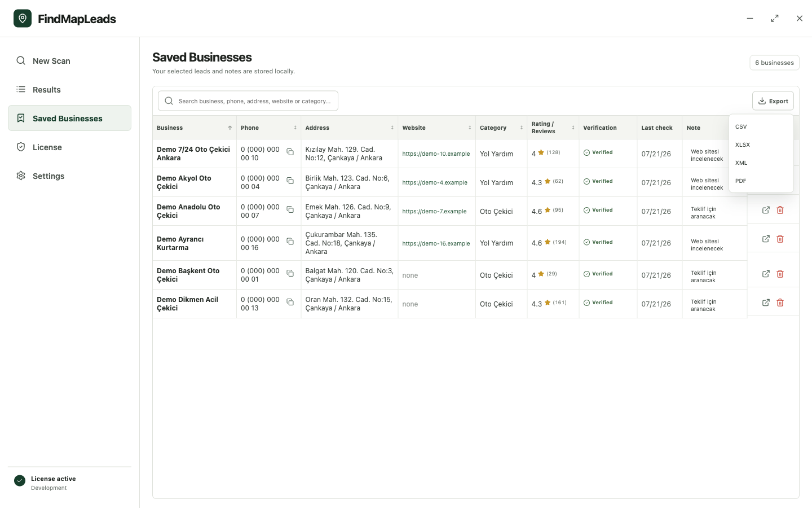The width and height of the screenshot is (812, 508).
Task: Delete Demo Başkent Oto Çekici row
Action: point(780,274)
